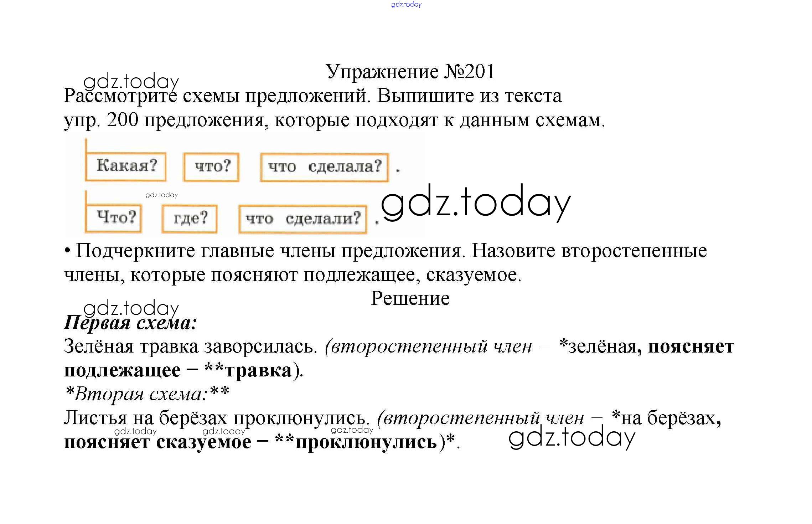Viewport: 812px width, 524px height.
Task: Click the sentence 'Листья на берёзах проклюнулись.'
Action: point(217,418)
